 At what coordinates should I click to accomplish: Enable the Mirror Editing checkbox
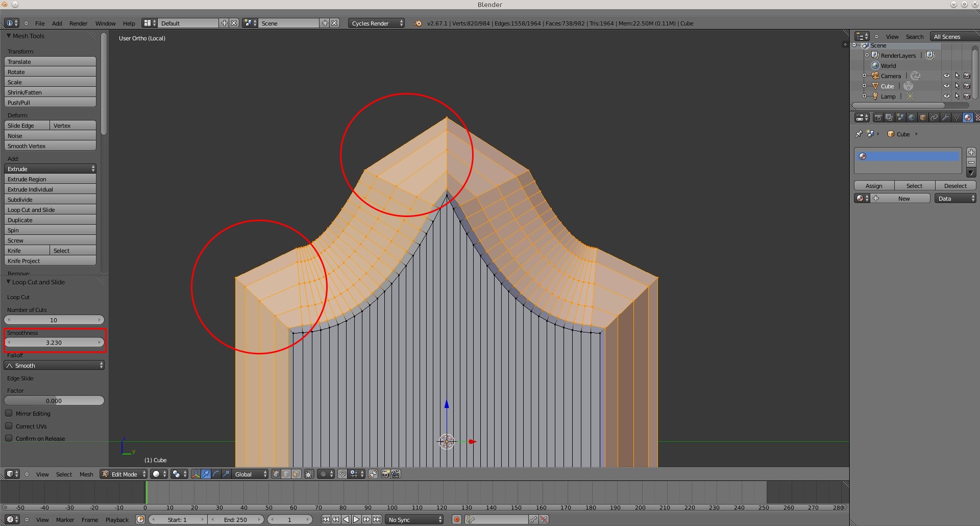coord(9,413)
